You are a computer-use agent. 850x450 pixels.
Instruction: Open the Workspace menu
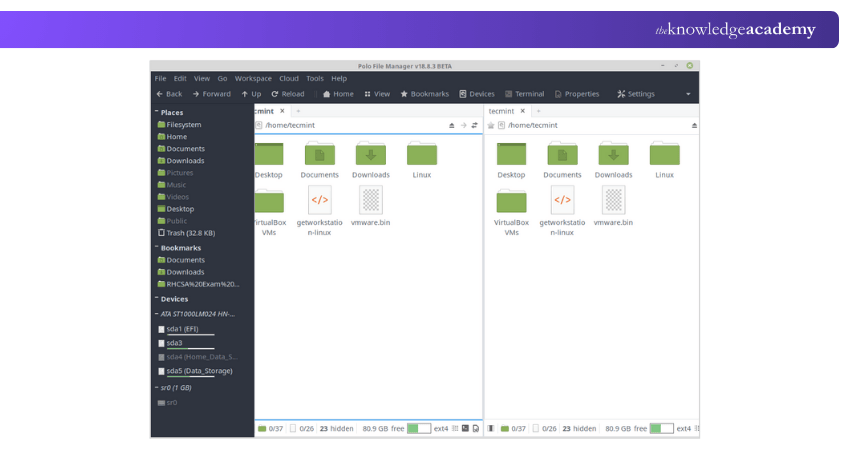coord(253,78)
